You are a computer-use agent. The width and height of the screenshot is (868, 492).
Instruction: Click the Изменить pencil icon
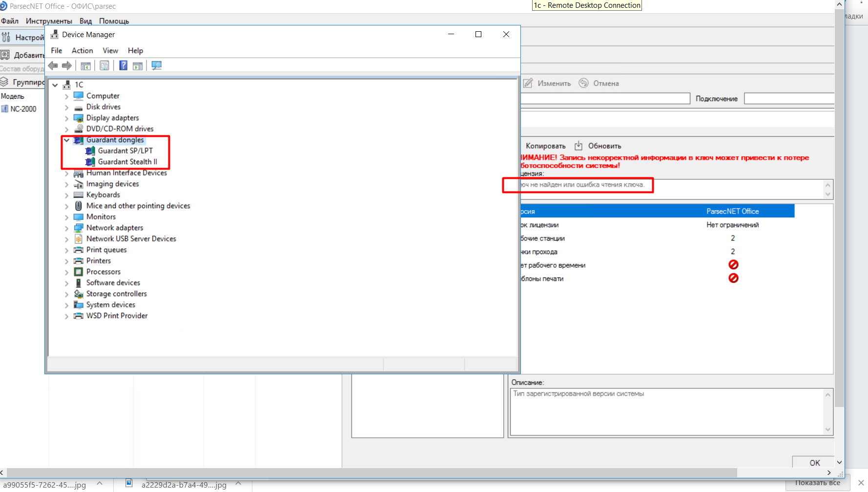click(528, 83)
